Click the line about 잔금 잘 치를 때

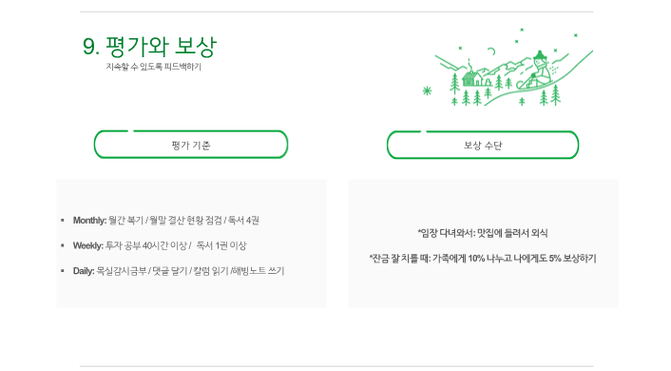(483, 258)
